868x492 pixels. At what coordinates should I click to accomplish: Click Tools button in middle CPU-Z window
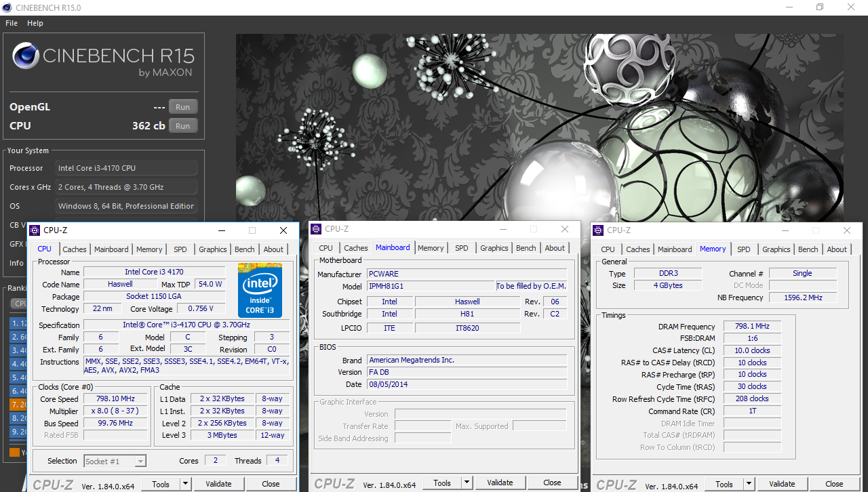tap(442, 483)
